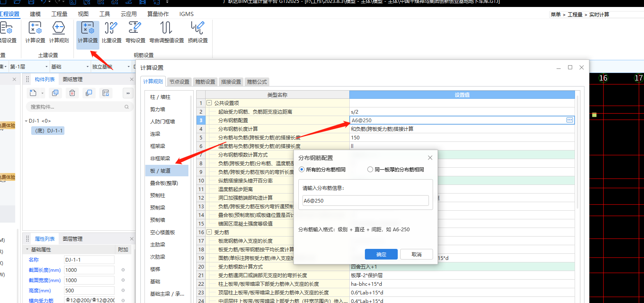
Task: Open the 比重设置 tool
Action: (x=111, y=32)
